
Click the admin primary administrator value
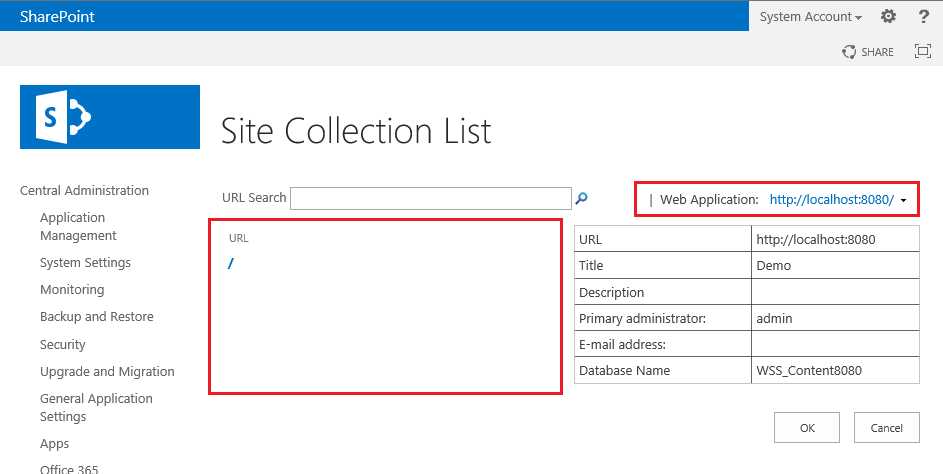tap(835, 318)
